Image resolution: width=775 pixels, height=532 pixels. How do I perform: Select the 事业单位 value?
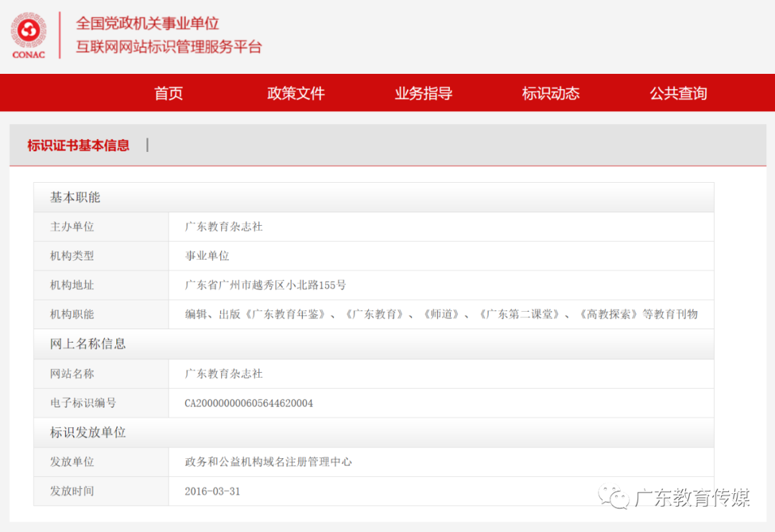point(207,256)
